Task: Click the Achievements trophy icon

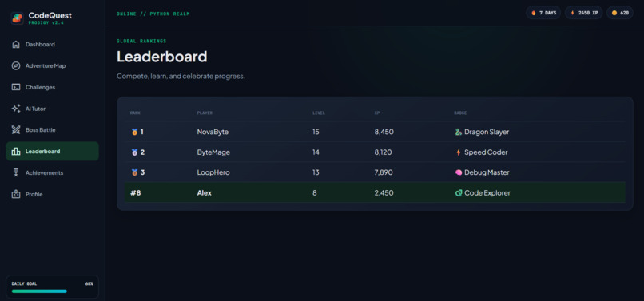Action: coord(16,173)
